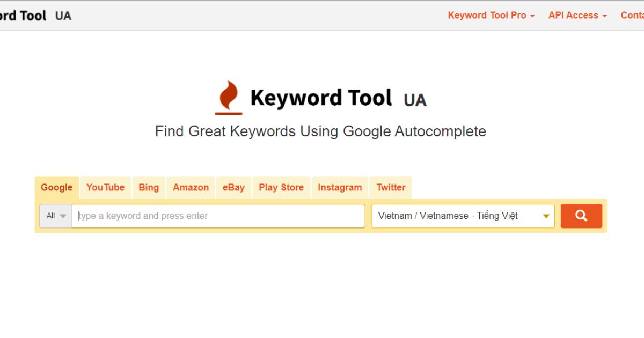Select the Bing tab
This screenshot has height=338, width=644.
pyautogui.click(x=149, y=187)
